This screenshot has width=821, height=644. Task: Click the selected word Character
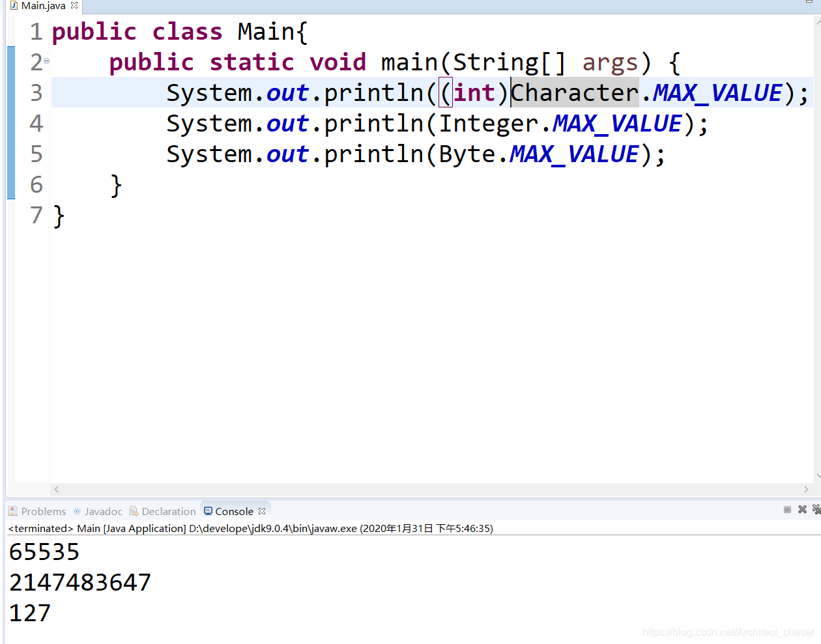575,92
